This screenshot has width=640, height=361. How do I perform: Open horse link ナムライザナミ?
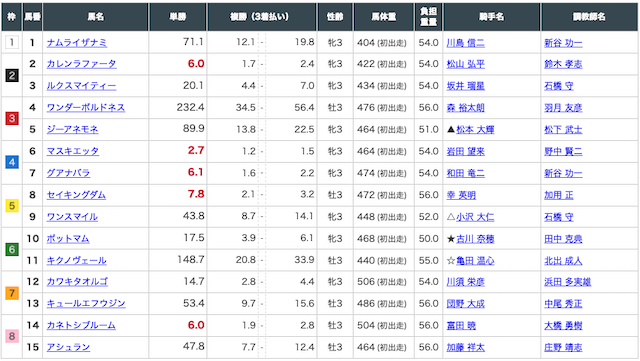click(77, 42)
